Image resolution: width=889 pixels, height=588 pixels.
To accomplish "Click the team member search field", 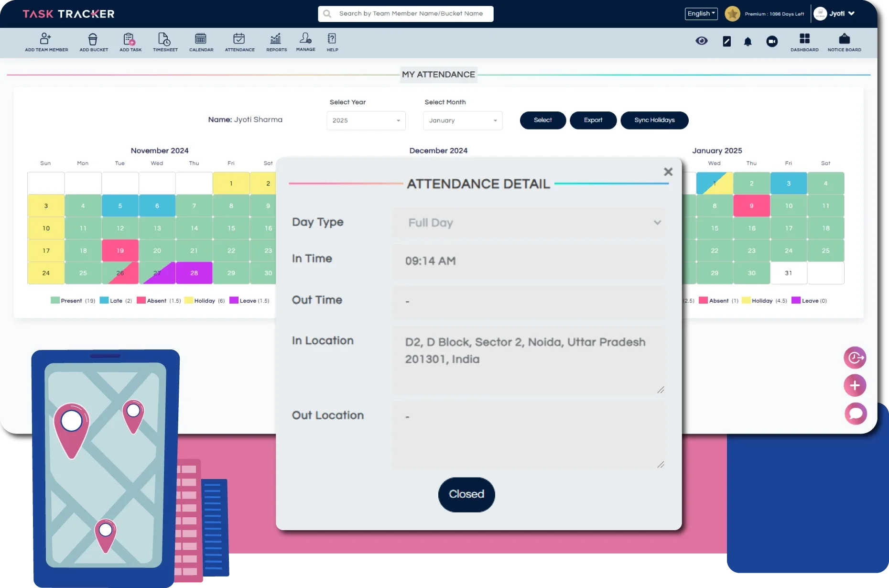I will tap(410, 14).
